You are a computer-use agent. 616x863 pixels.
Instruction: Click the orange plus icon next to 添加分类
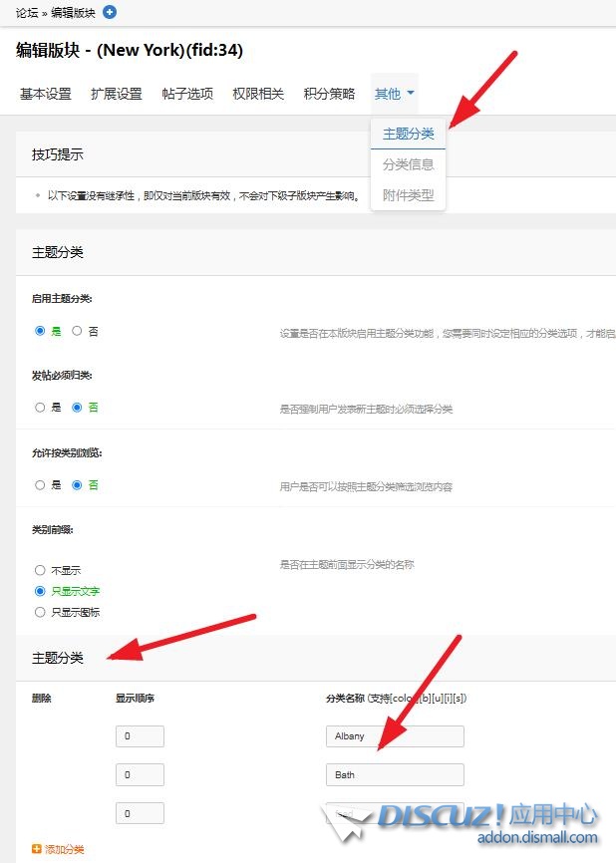[37, 849]
